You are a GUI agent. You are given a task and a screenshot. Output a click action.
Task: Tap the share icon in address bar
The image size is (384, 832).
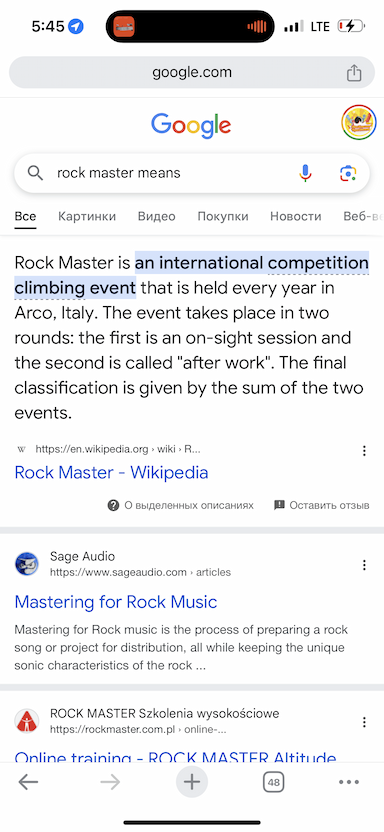point(354,73)
